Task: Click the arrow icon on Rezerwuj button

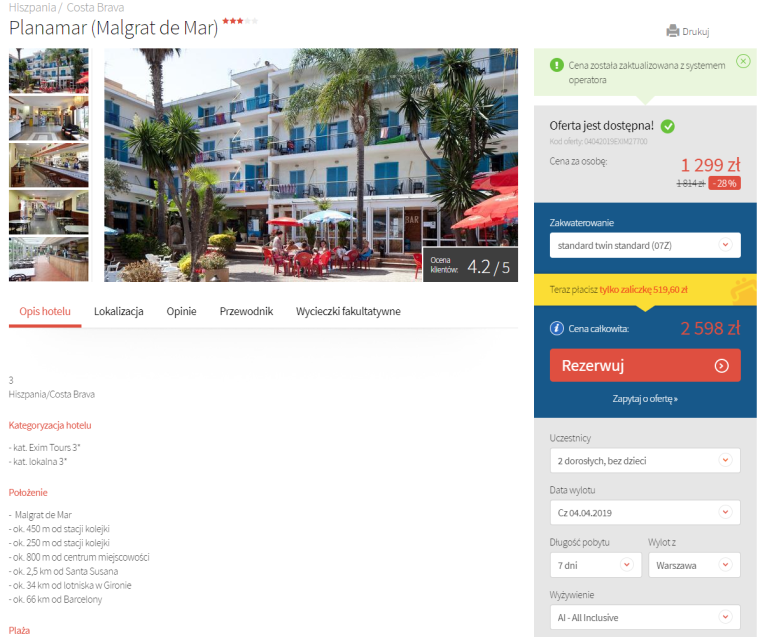Action: (722, 366)
